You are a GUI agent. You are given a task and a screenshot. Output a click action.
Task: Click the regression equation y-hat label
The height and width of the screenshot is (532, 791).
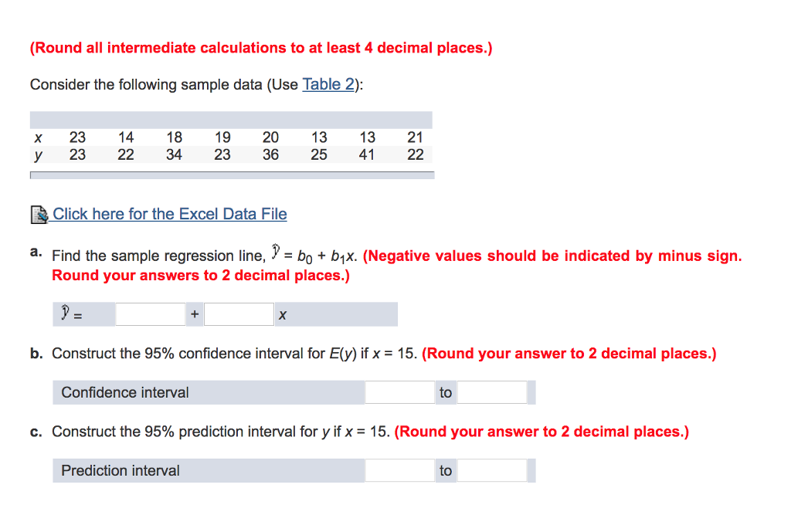(70, 313)
